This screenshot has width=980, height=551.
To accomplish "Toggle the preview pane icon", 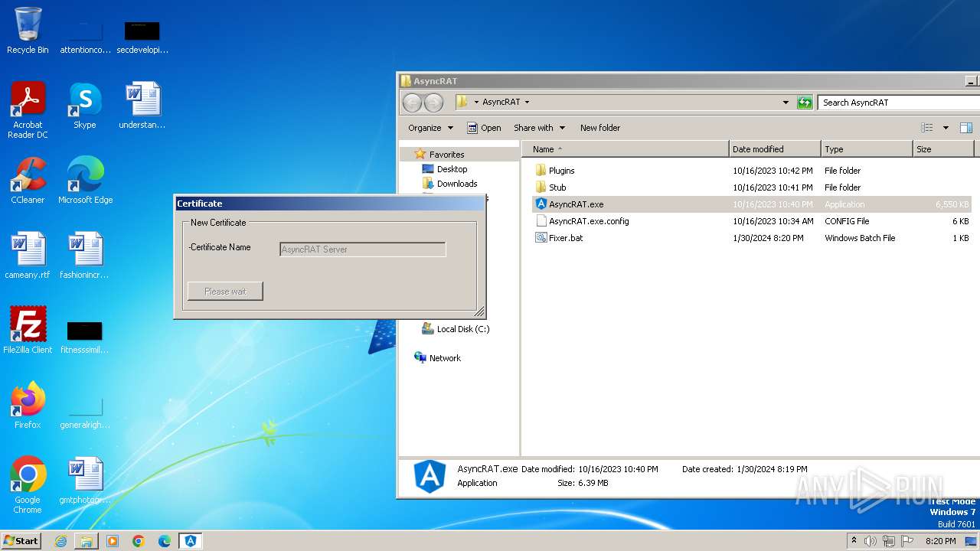I will (966, 128).
